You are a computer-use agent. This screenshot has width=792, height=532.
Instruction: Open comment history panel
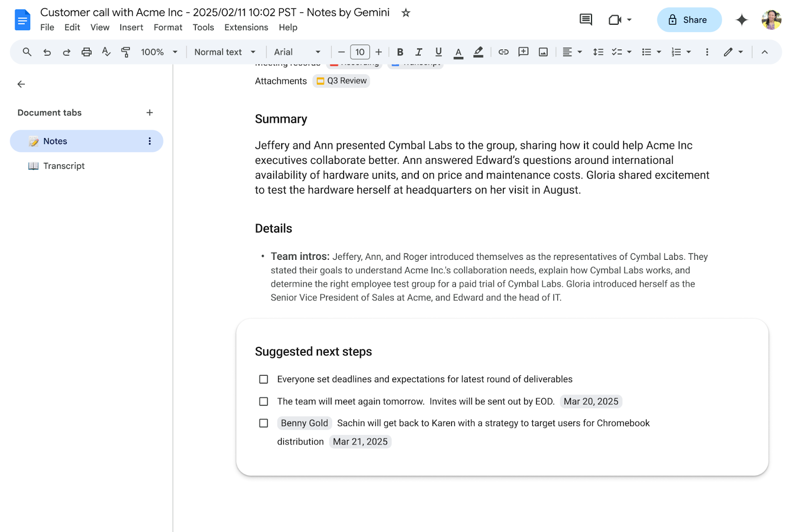pyautogui.click(x=585, y=19)
